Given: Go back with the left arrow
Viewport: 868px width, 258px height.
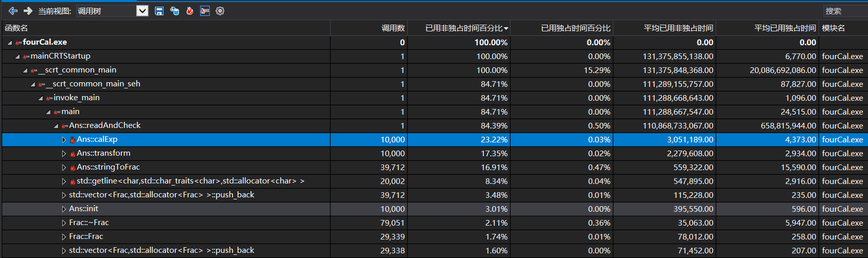Looking at the screenshot, I should coord(13,11).
